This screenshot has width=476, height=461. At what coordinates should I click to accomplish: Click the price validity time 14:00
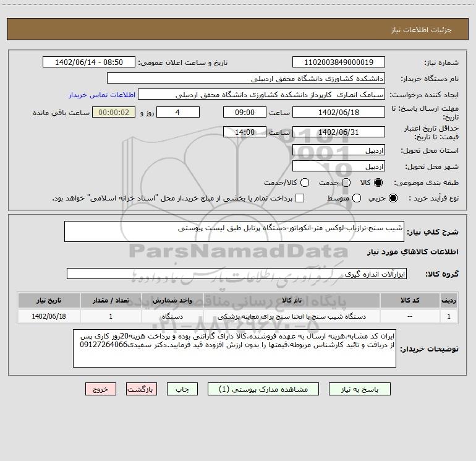(245, 132)
